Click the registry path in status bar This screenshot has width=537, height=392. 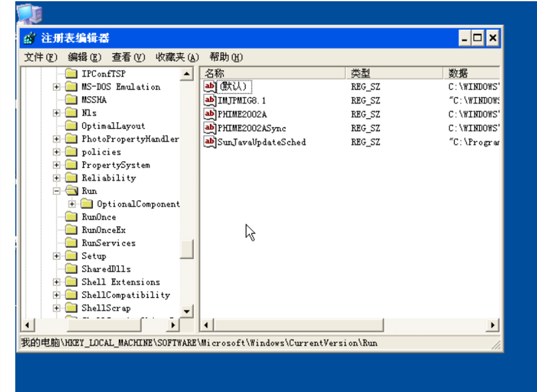tap(199, 343)
